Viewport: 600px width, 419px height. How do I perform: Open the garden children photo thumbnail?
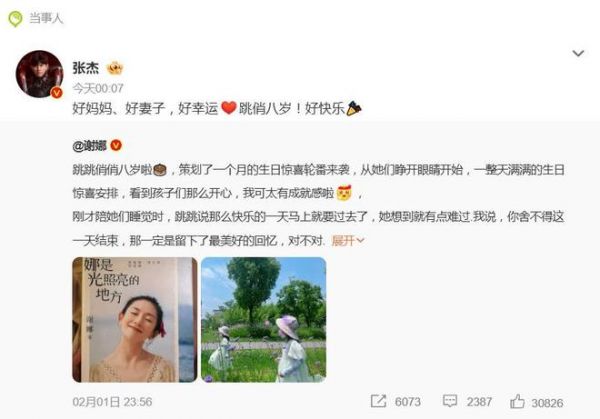click(264, 320)
